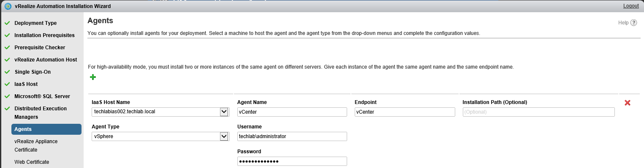Click the green checkmark beside IaaS Host
This screenshot has width=644, height=168.
pyautogui.click(x=7, y=84)
